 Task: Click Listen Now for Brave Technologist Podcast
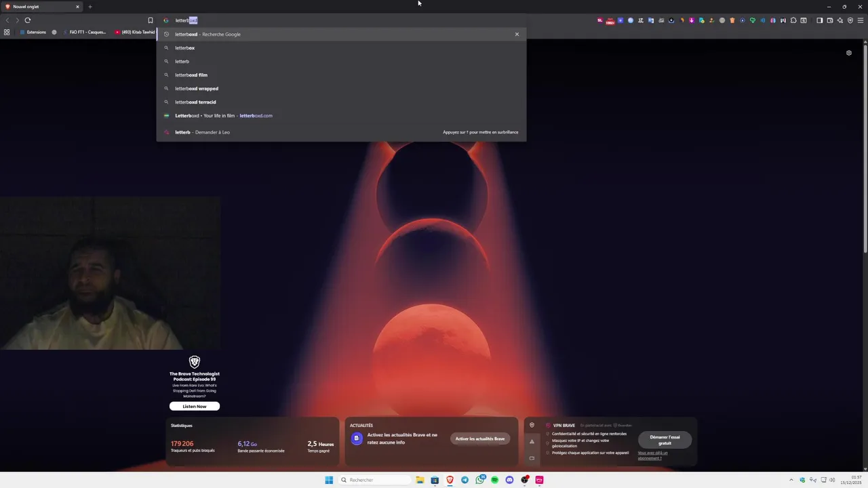[195, 406]
